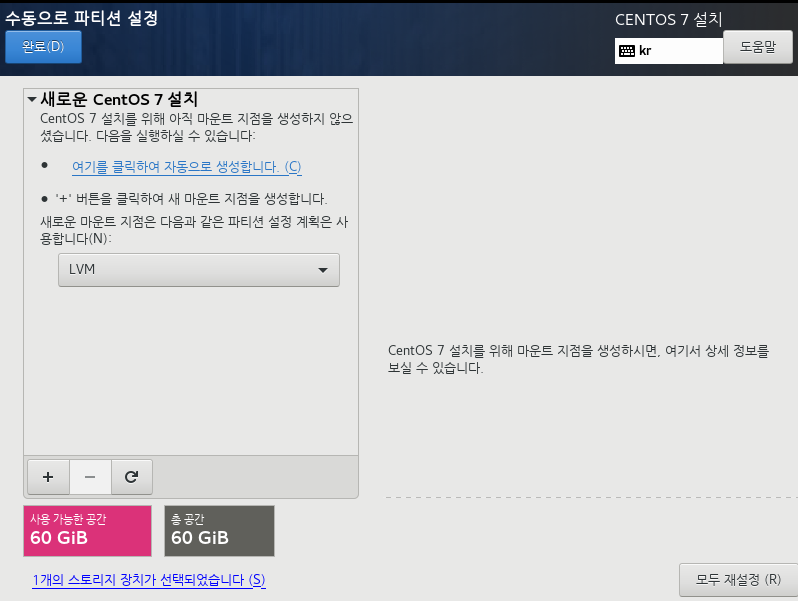Click the 모두 재설정 (R) button

coord(738,580)
